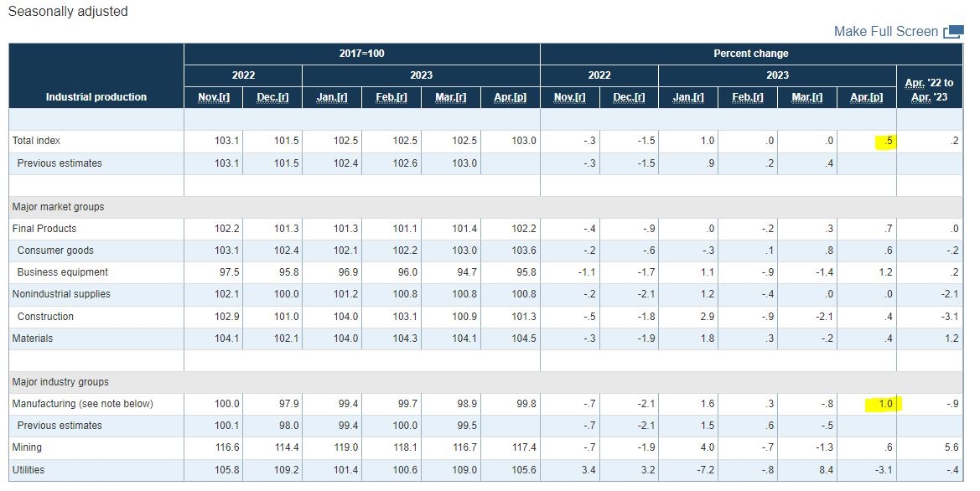Select the 'Materials' row label
This screenshot has height=491, width=980.
(33, 339)
